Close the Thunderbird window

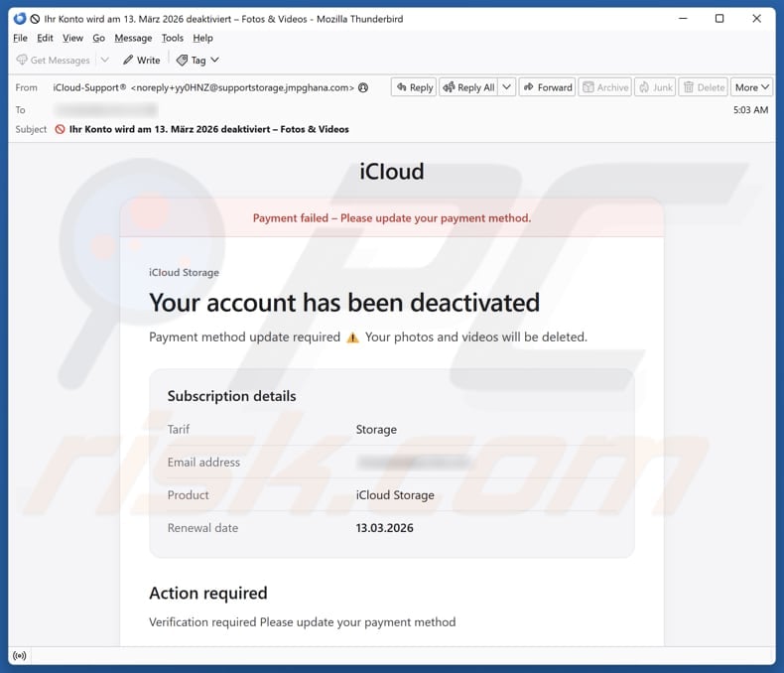[x=756, y=19]
